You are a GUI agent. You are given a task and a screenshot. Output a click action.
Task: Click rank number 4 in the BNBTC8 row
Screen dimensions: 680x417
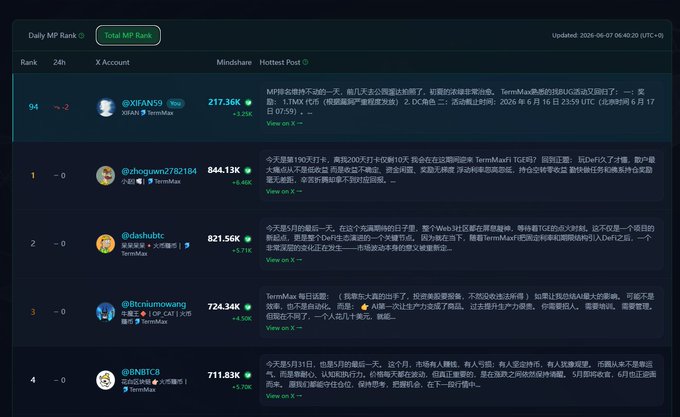(33, 380)
